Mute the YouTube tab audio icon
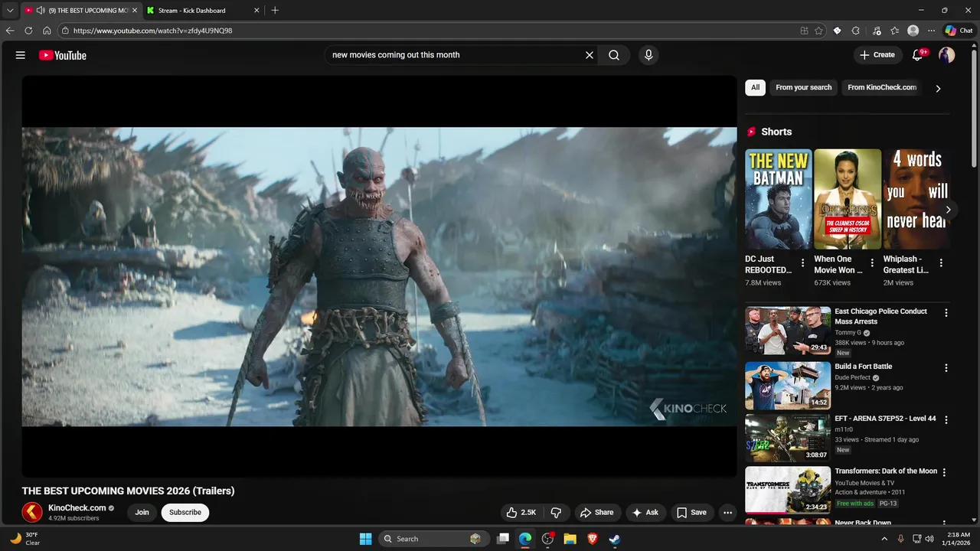This screenshot has width=980, height=551. coord(41,11)
